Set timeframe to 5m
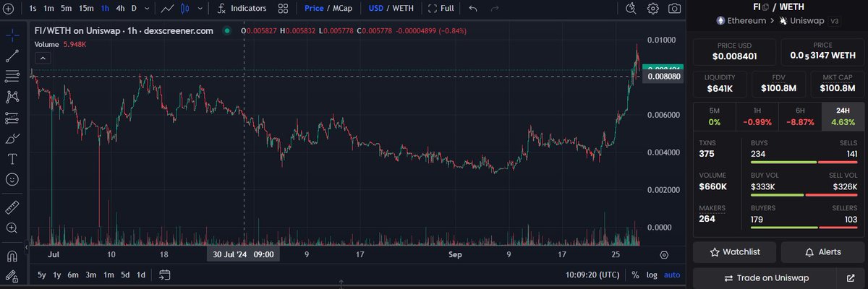The image size is (868, 289). point(66,9)
